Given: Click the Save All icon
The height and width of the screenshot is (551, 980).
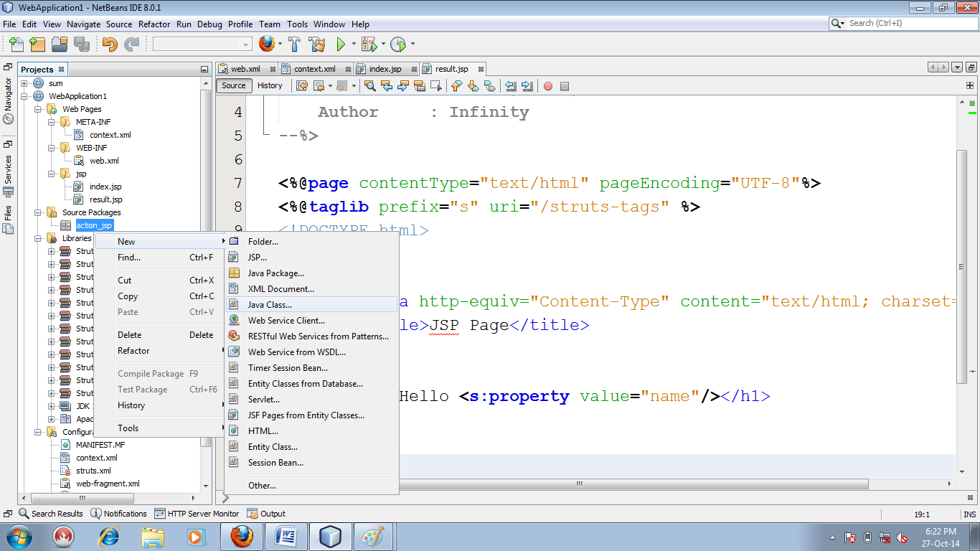Looking at the screenshot, I should (x=81, y=44).
